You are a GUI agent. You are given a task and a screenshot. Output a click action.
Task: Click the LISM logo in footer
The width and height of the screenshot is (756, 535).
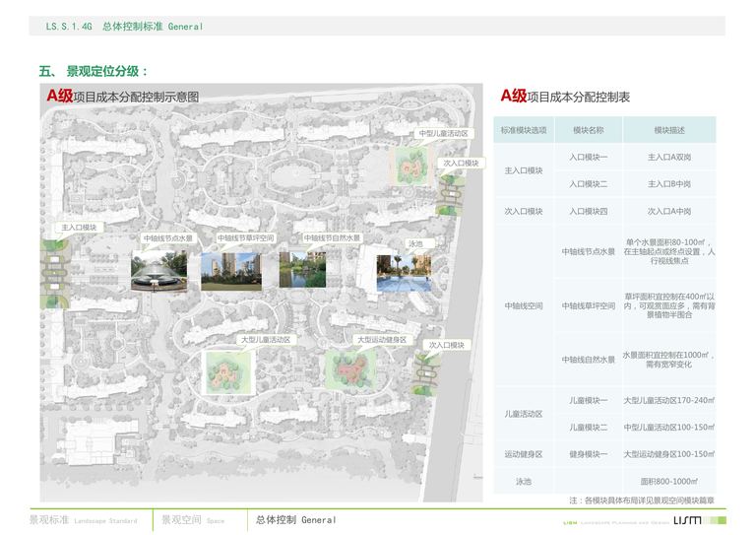[686, 520]
